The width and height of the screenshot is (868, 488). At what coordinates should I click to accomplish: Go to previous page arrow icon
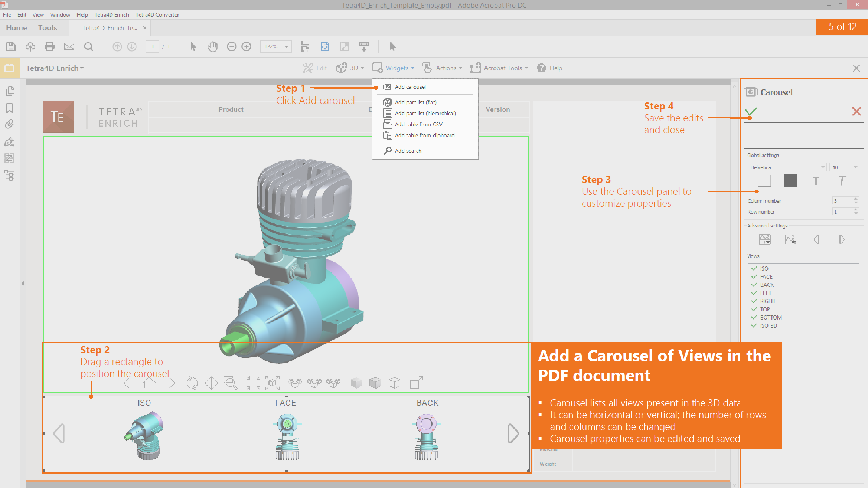pyautogui.click(x=117, y=46)
